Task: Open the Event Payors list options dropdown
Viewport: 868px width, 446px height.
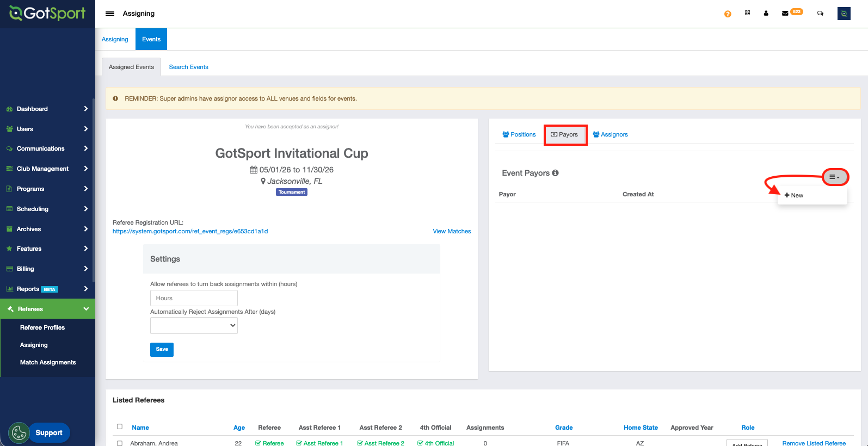Action: pos(834,177)
